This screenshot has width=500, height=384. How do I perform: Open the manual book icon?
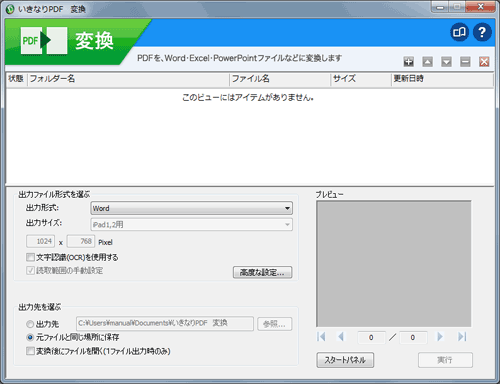click(x=459, y=32)
